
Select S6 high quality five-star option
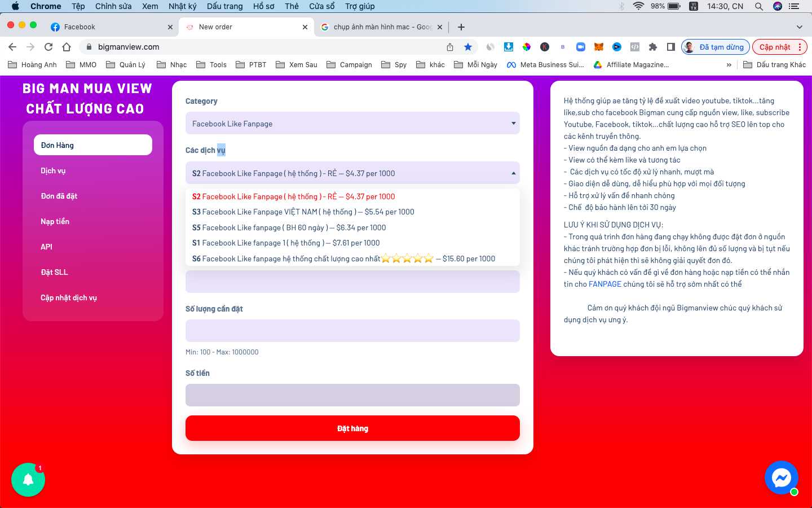[x=352, y=259]
